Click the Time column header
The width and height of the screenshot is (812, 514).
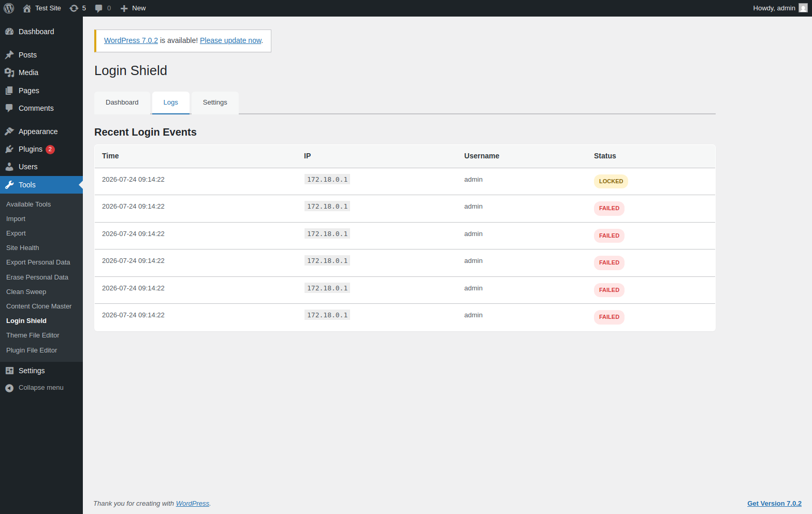coord(110,156)
